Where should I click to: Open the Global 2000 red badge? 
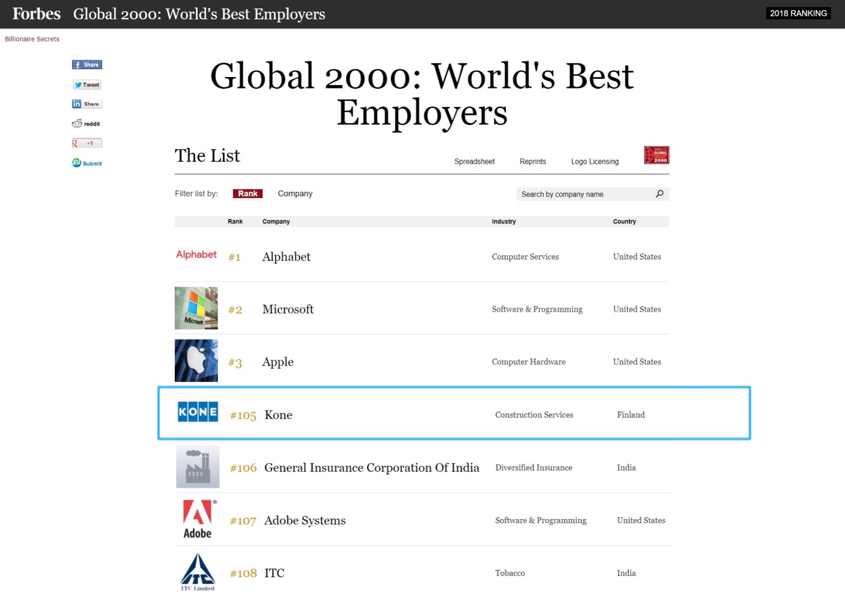point(656,155)
